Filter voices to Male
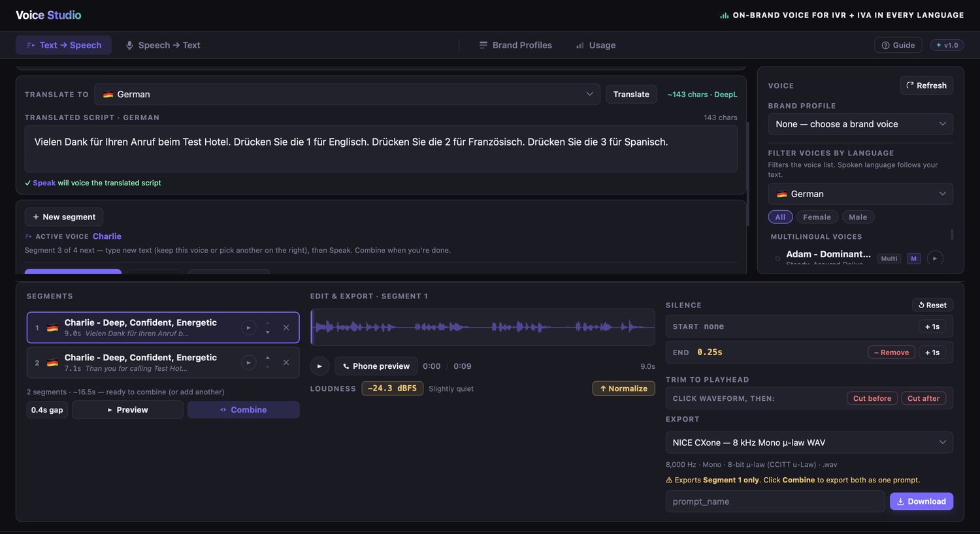Screen dimensions: 980x534 pos(858,217)
